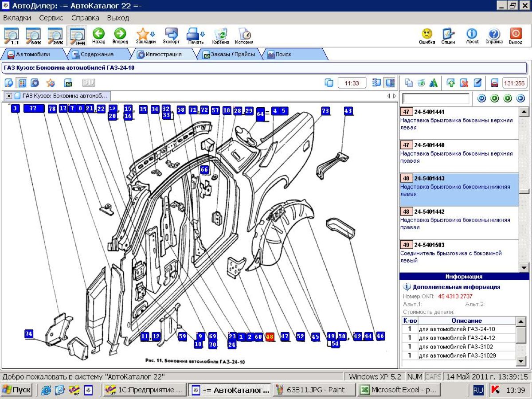Click callout number 43 in illustration
This screenshot has width=532, height=399.
pyautogui.click(x=348, y=111)
